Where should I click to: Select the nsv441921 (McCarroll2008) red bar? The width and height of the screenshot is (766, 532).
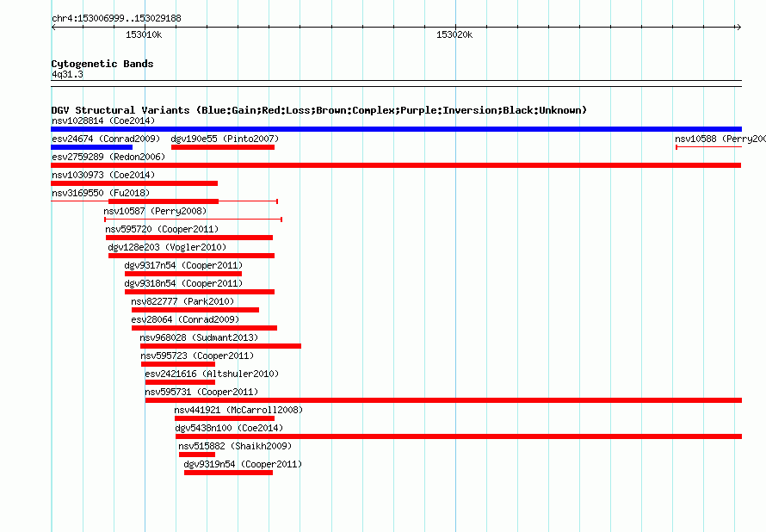click(x=225, y=418)
